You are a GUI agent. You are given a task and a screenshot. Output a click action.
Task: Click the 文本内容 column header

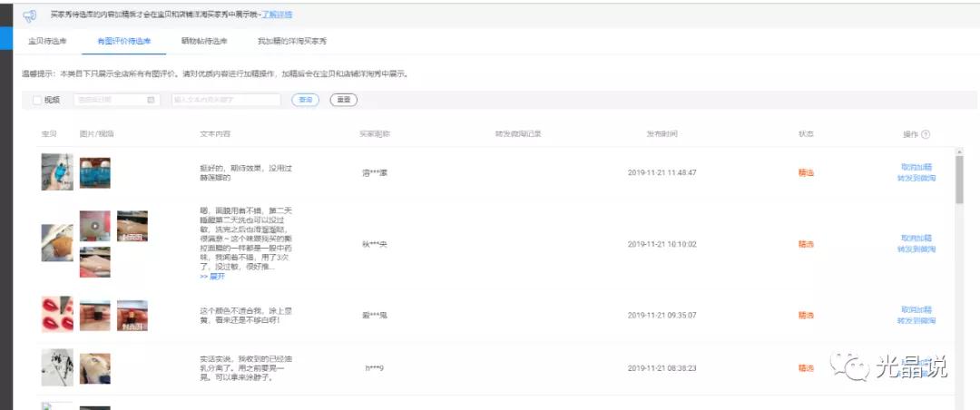[215, 134]
